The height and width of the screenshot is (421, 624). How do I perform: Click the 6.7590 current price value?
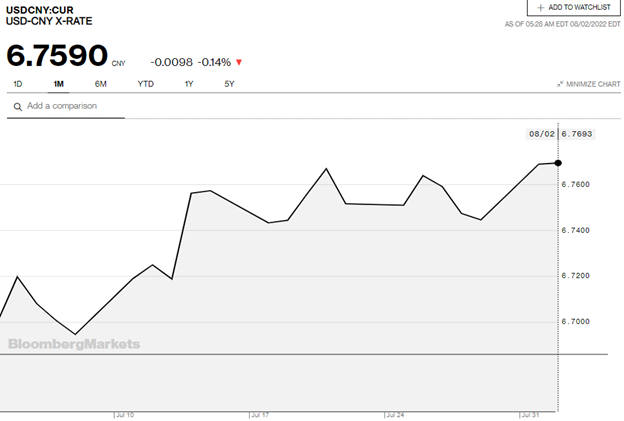[56, 55]
